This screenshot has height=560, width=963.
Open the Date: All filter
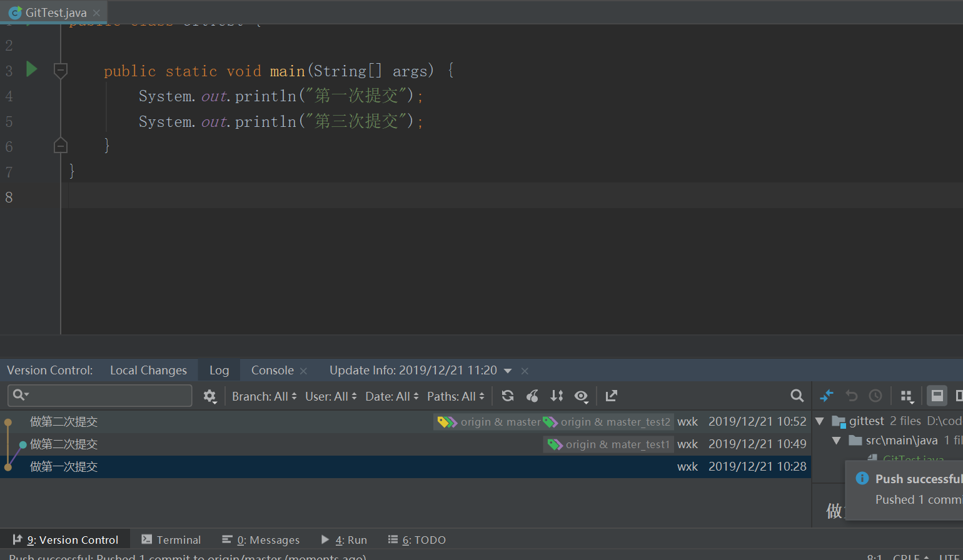[x=391, y=396]
